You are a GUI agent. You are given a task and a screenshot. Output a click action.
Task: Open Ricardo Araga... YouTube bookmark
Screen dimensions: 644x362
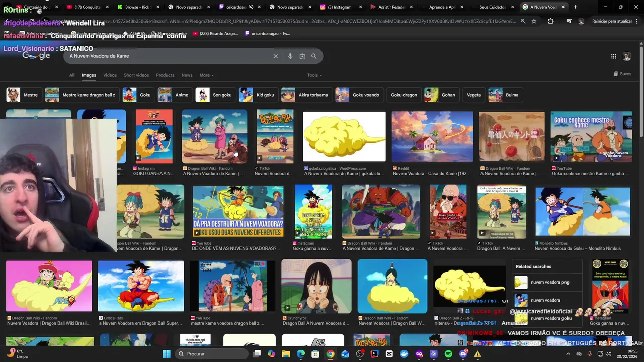point(216,33)
